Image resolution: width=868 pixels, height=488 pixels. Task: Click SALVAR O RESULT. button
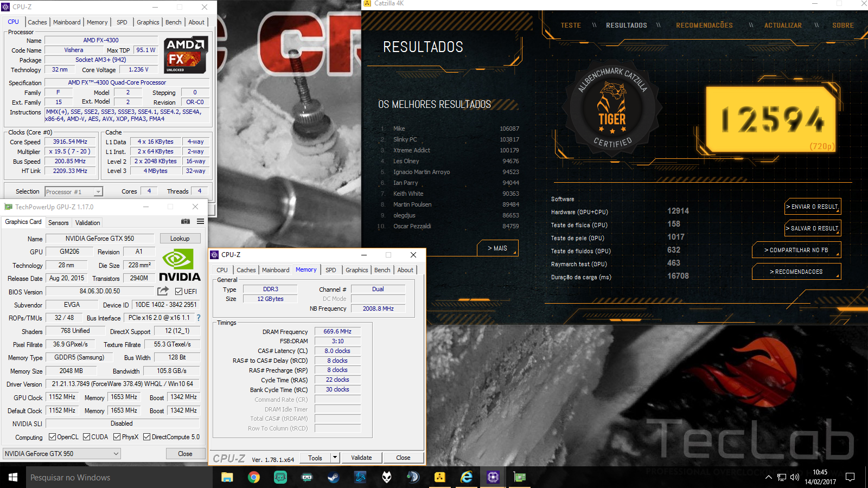(x=813, y=228)
